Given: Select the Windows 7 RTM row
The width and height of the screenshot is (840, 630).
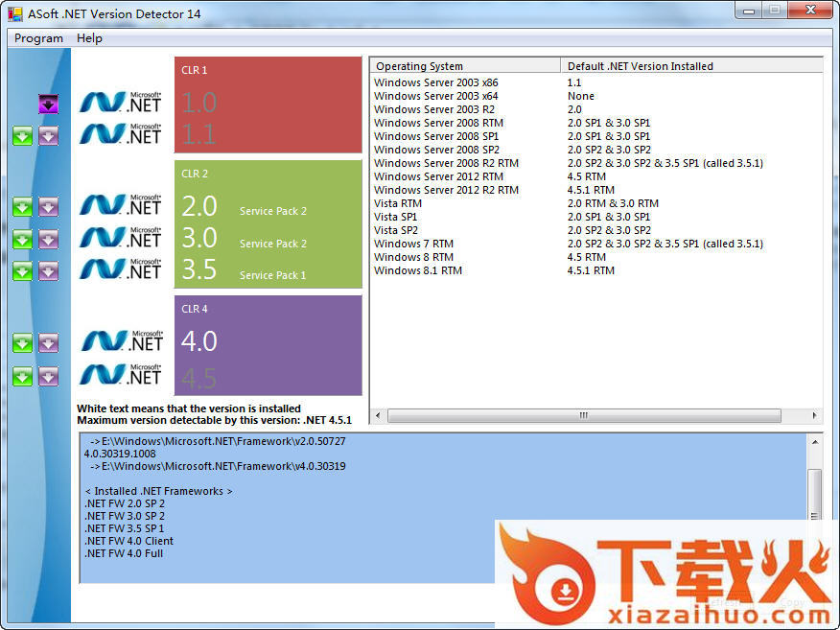Looking at the screenshot, I should (596, 244).
